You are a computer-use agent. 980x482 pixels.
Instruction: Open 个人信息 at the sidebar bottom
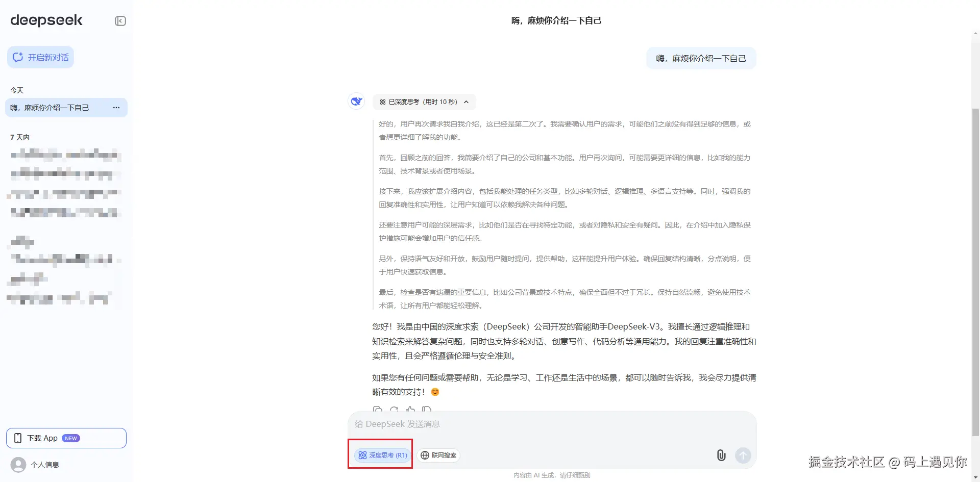tap(35, 465)
